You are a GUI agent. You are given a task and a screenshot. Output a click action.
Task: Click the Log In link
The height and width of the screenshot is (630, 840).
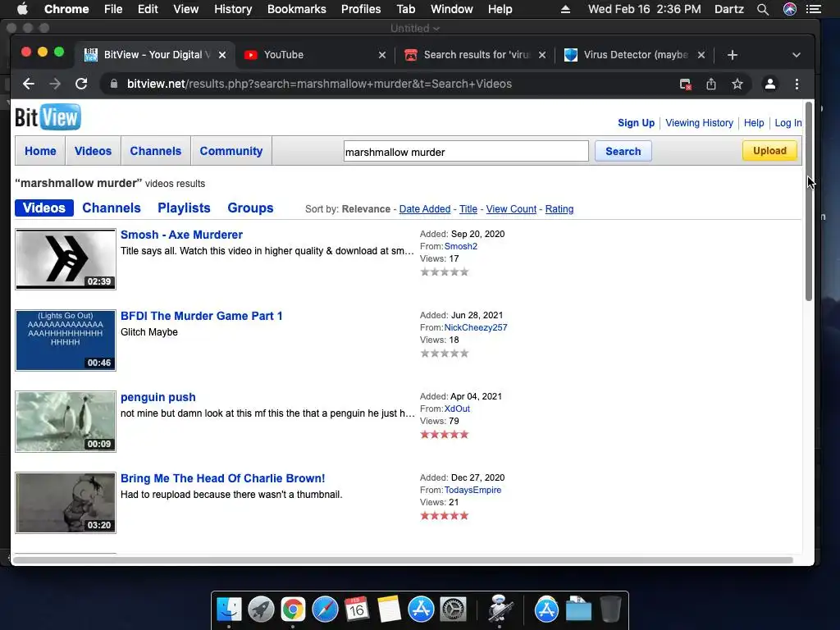coord(788,123)
